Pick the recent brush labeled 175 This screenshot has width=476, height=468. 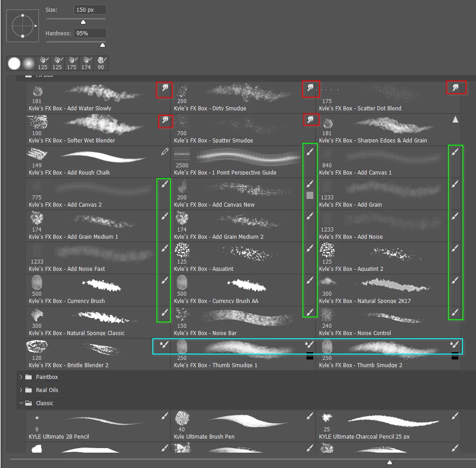[x=71, y=63]
